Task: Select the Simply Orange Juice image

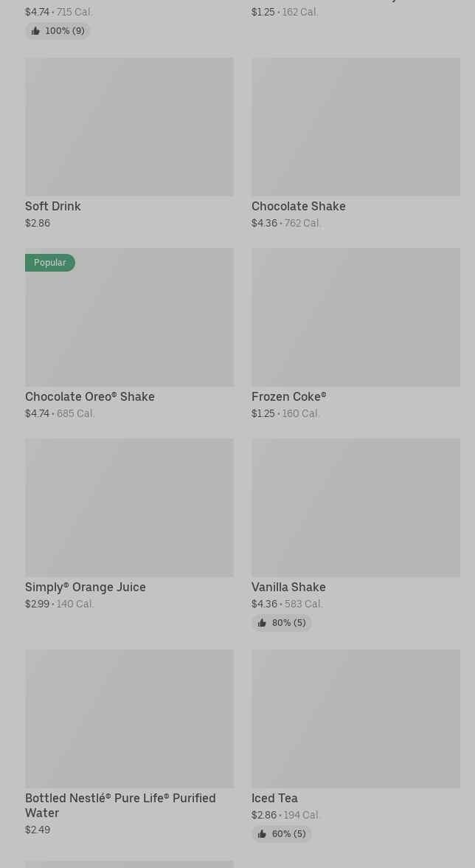Action: (129, 508)
